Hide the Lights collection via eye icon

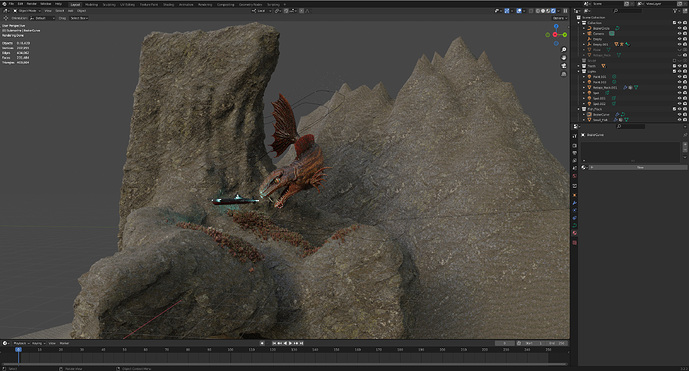pyautogui.click(x=679, y=71)
